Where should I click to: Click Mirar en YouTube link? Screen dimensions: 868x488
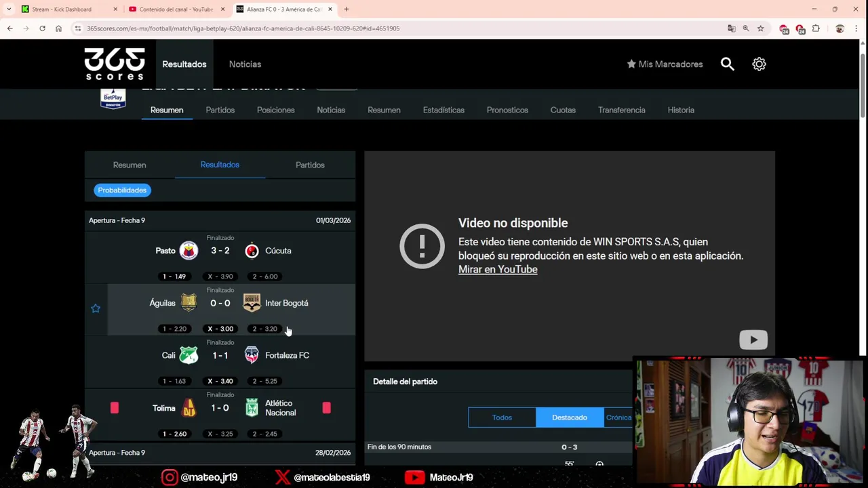(x=498, y=269)
